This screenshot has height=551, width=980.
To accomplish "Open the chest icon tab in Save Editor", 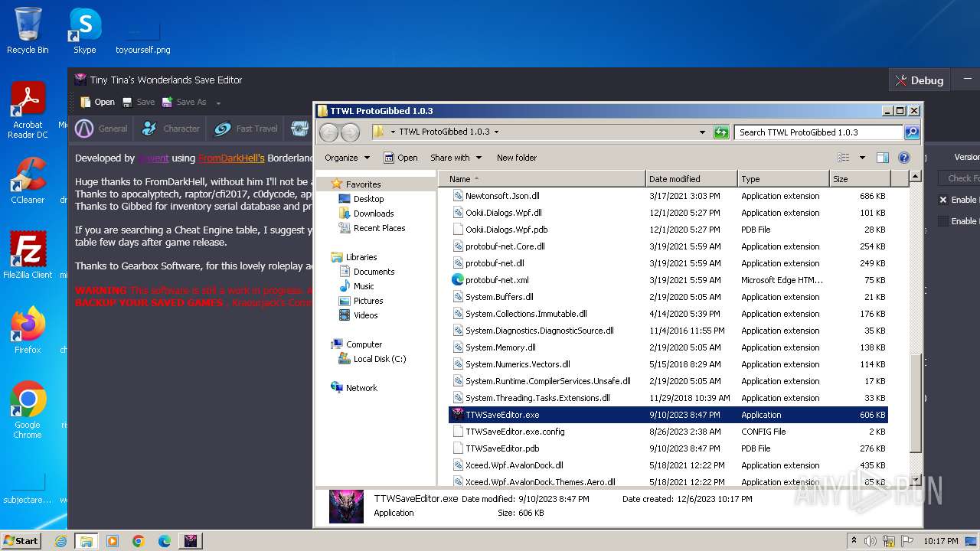I will (x=299, y=129).
